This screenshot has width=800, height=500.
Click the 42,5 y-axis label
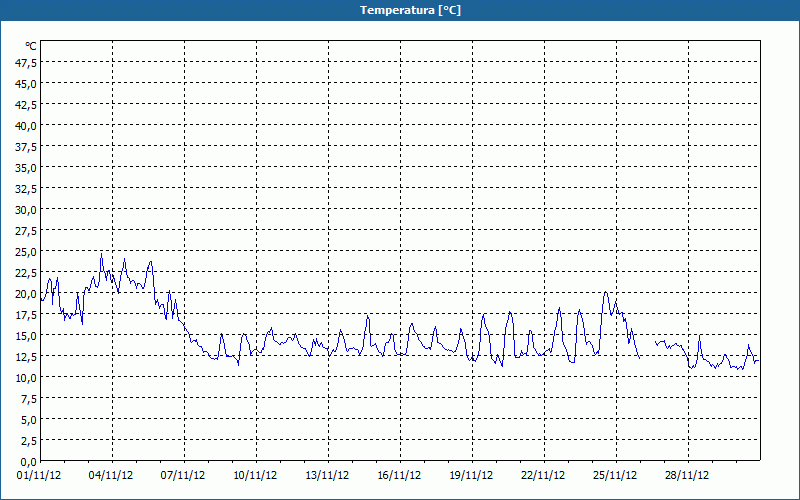[x=26, y=105]
